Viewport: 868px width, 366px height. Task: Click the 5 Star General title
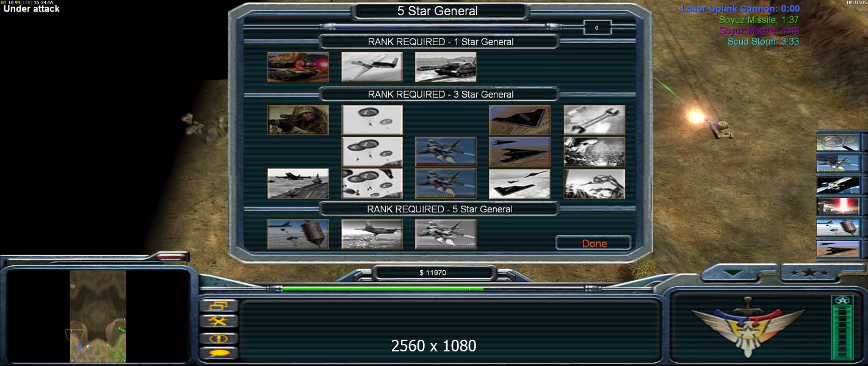tap(438, 11)
